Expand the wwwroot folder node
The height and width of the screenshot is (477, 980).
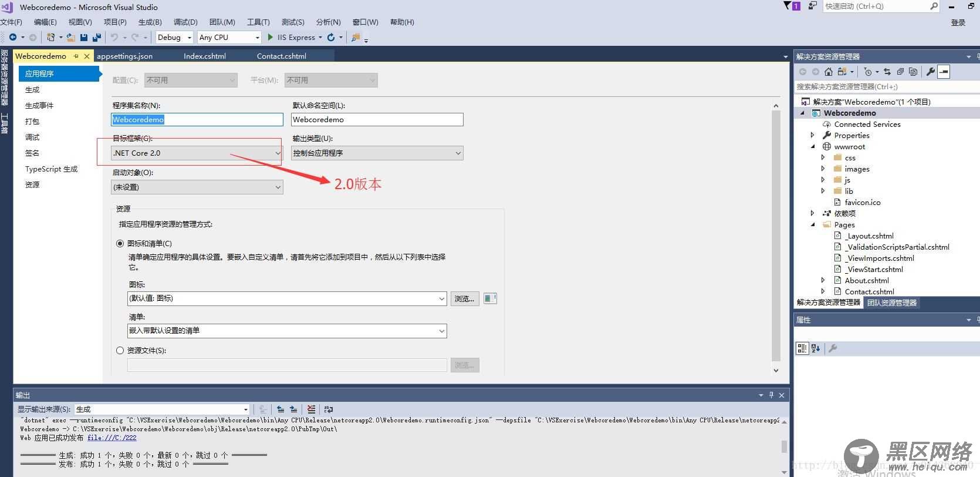[x=813, y=147]
